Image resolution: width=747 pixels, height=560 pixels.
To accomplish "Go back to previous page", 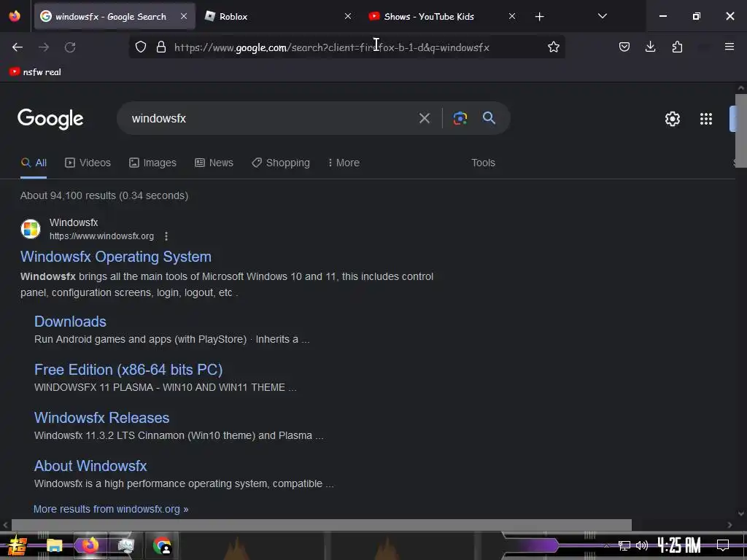I will [18, 47].
